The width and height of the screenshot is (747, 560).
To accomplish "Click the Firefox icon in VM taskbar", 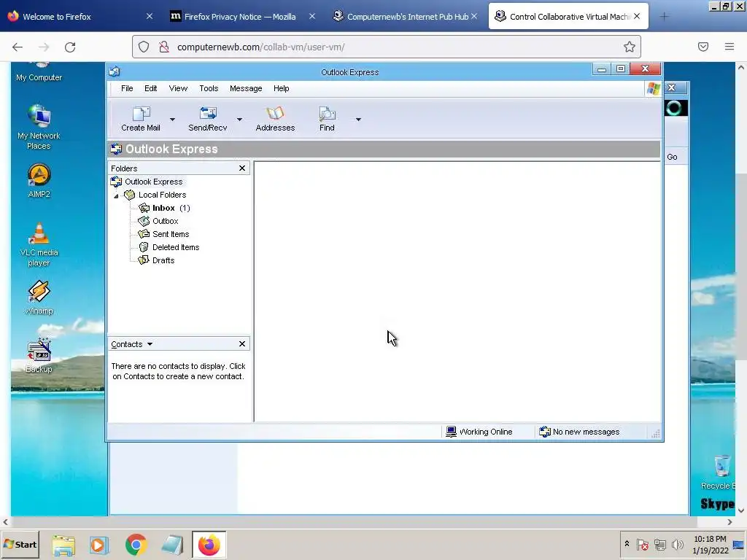I will (x=209, y=545).
